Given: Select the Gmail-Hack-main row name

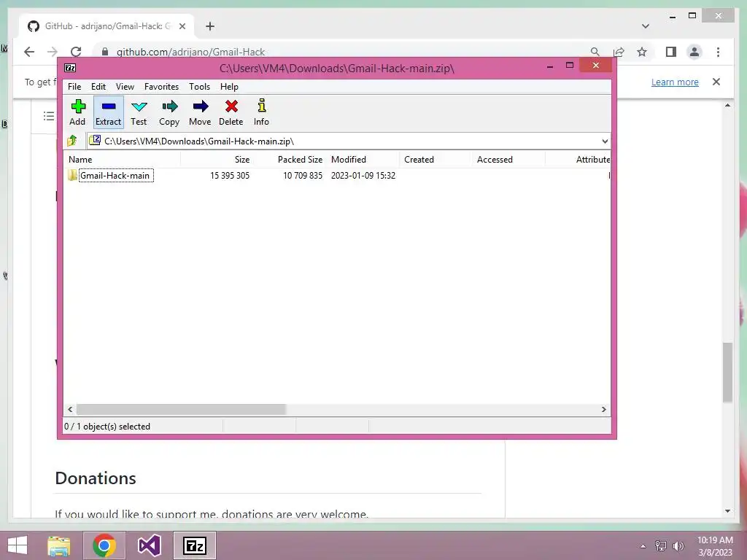Looking at the screenshot, I should tap(116, 175).
